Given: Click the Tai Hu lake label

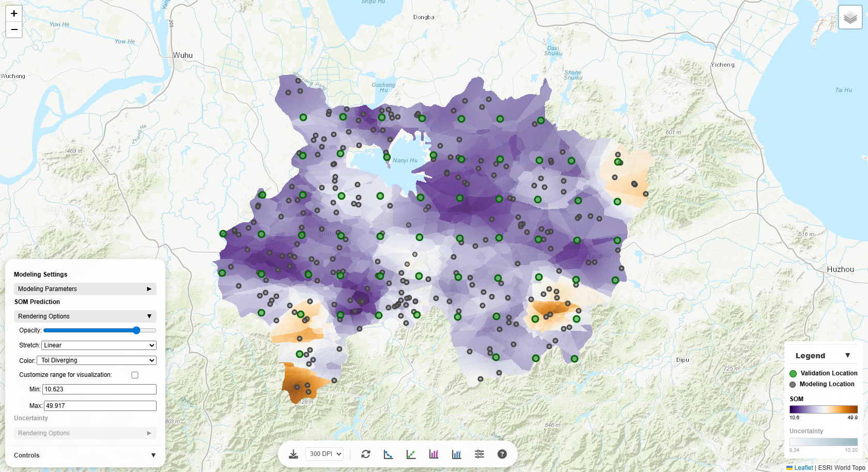Looking at the screenshot, I should click(x=844, y=90).
